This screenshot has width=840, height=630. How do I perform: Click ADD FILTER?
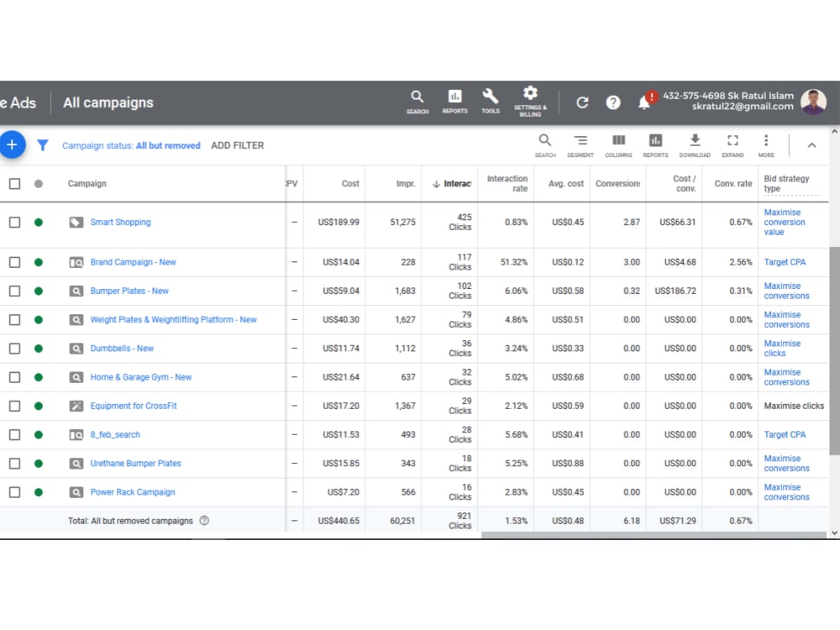238,145
